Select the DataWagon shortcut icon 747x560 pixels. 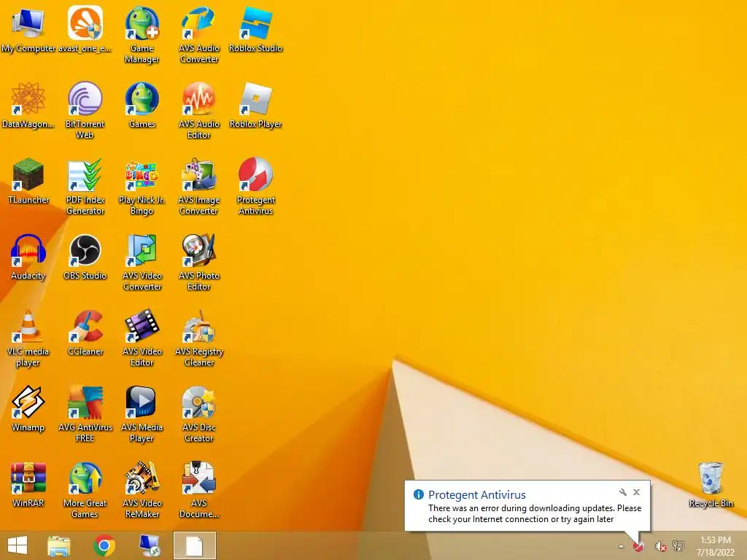tap(28, 105)
